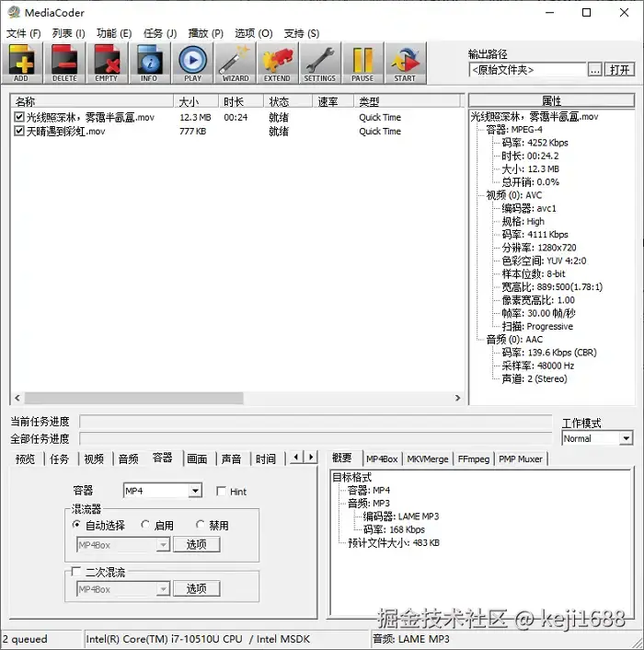The width and height of the screenshot is (644, 650).
Task: Open the 列表 (I) menu
Action: (68, 33)
